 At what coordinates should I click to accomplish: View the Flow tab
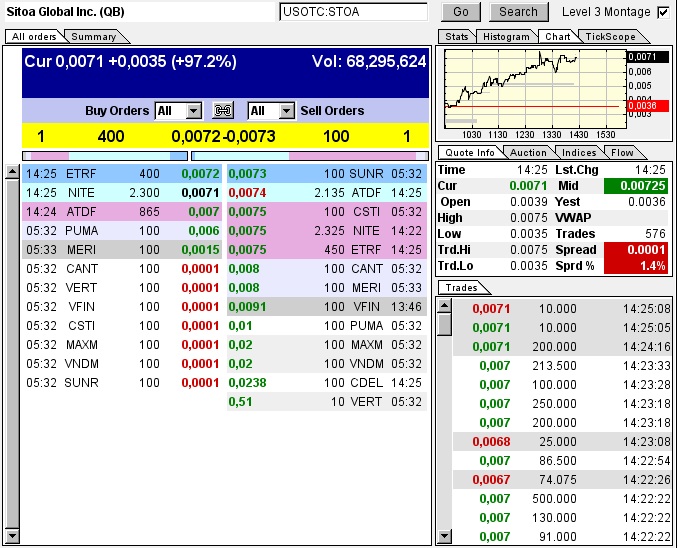point(622,153)
